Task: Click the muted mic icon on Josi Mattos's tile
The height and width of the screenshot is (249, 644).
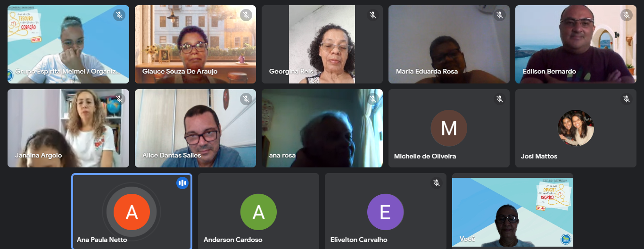Action: pos(627,99)
